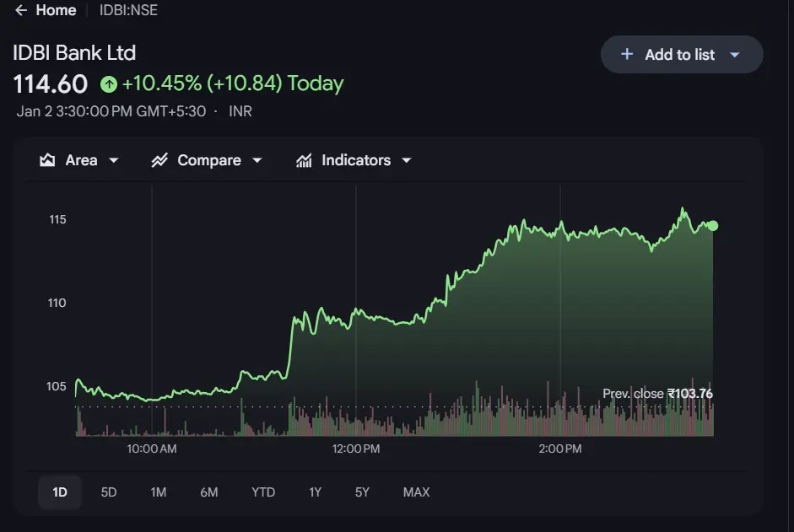Go back via the Home link
This screenshot has height=532, width=794.
coord(56,11)
